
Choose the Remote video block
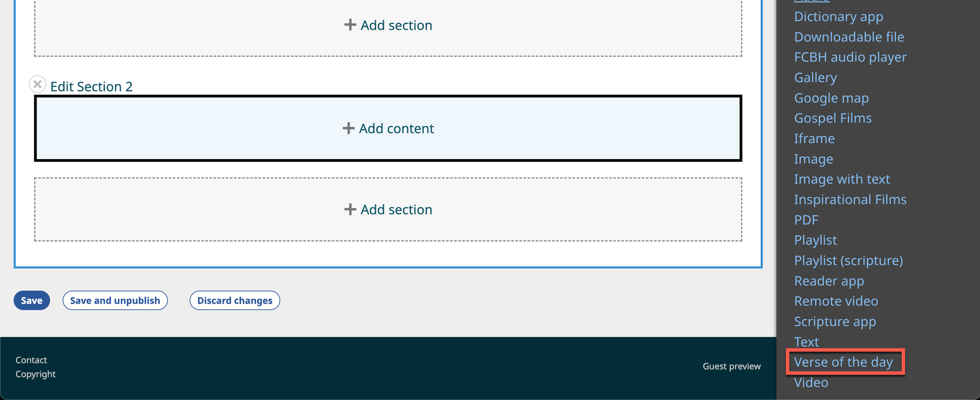836,301
